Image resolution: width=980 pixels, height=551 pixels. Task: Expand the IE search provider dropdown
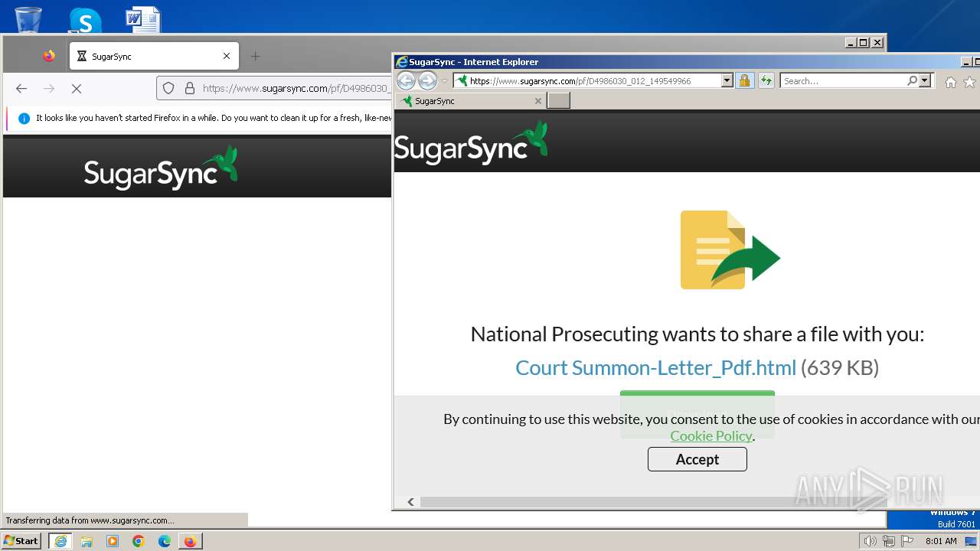click(925, 80)
